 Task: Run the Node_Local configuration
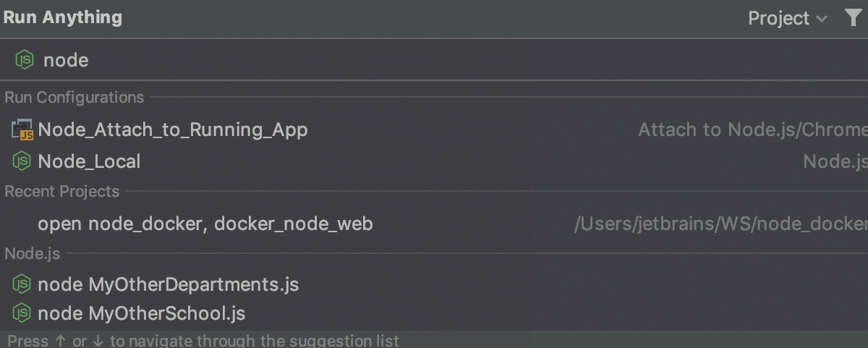point(89,161)
